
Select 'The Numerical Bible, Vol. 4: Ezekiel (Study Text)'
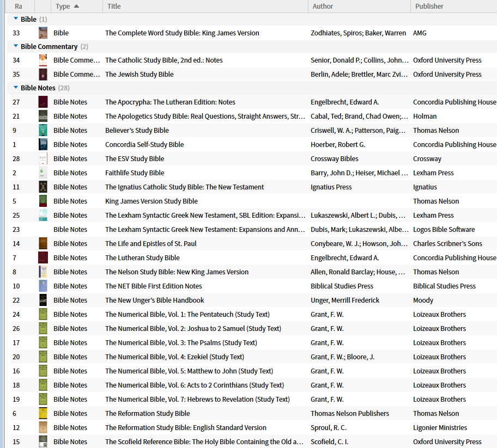pyautogui.click(x=174, y=357)
